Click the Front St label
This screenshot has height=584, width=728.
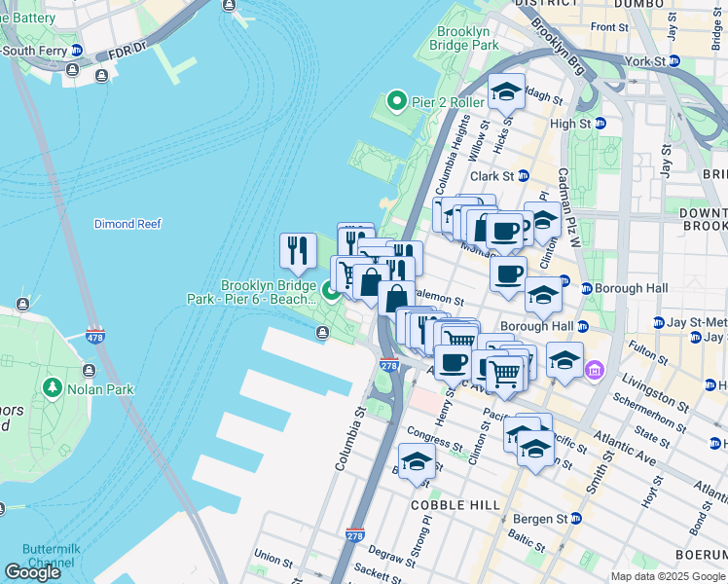pyautogui.click(x=609, y=27)
